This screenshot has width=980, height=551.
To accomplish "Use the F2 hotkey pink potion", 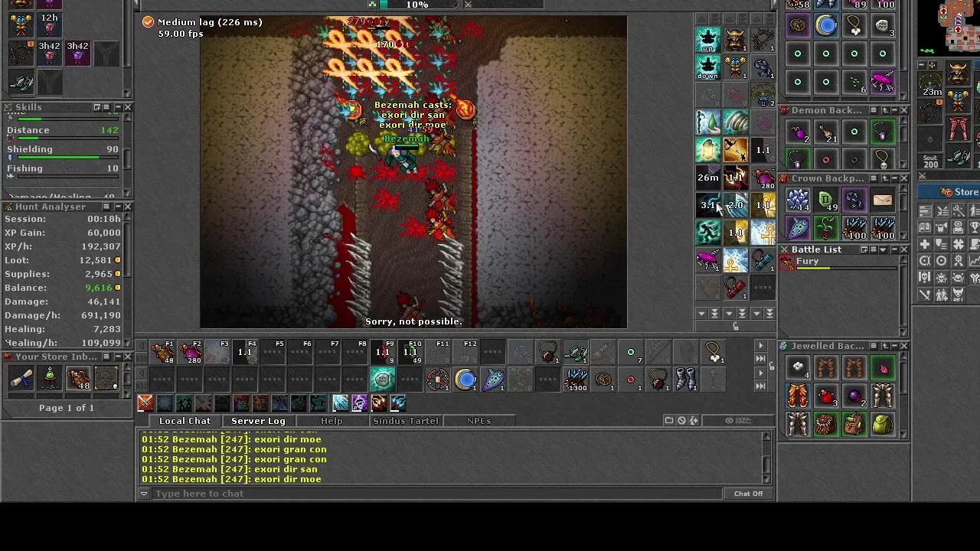I will (190, 352).
